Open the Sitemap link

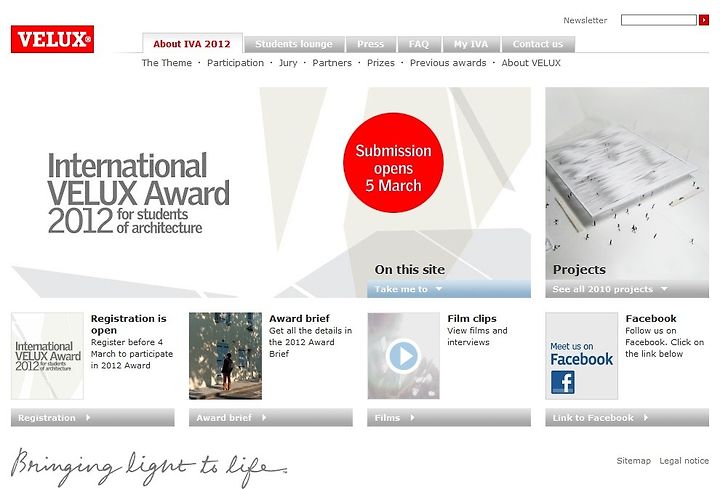click(634, 461)
